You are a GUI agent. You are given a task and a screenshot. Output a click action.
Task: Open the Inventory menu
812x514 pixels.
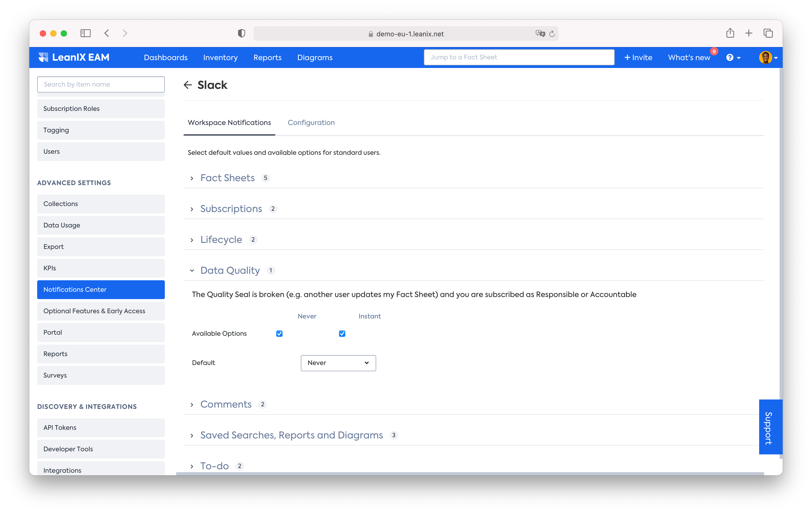(220, 58)
